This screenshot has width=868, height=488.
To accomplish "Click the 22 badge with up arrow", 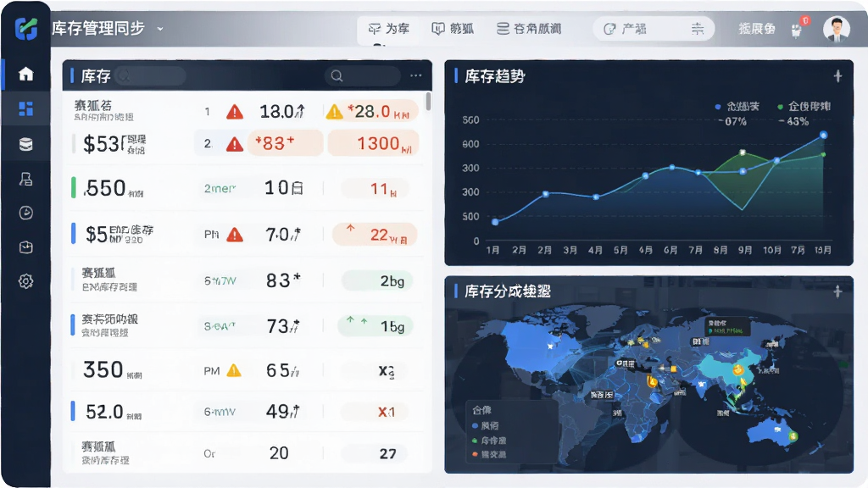I will [375, 235].
